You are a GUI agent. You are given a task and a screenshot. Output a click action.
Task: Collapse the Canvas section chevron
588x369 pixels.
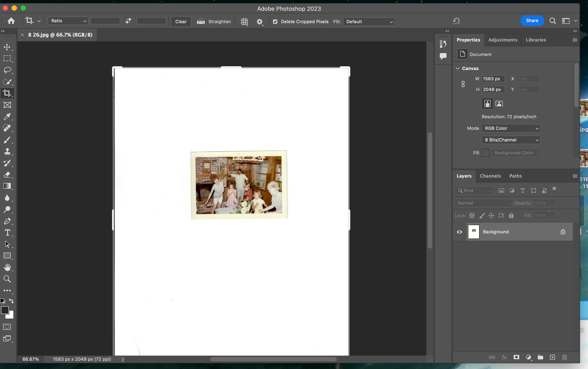tap(458, 68)
